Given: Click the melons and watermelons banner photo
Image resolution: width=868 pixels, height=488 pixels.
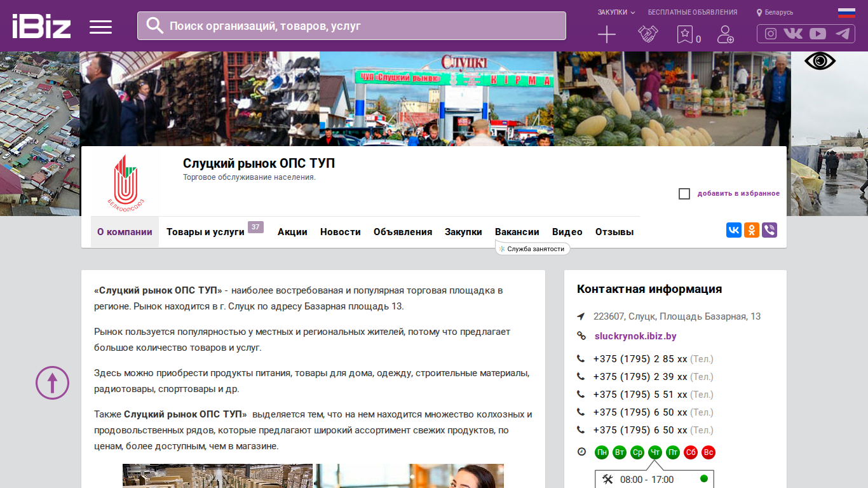Looking at the screenshot, I should point(672,98).
